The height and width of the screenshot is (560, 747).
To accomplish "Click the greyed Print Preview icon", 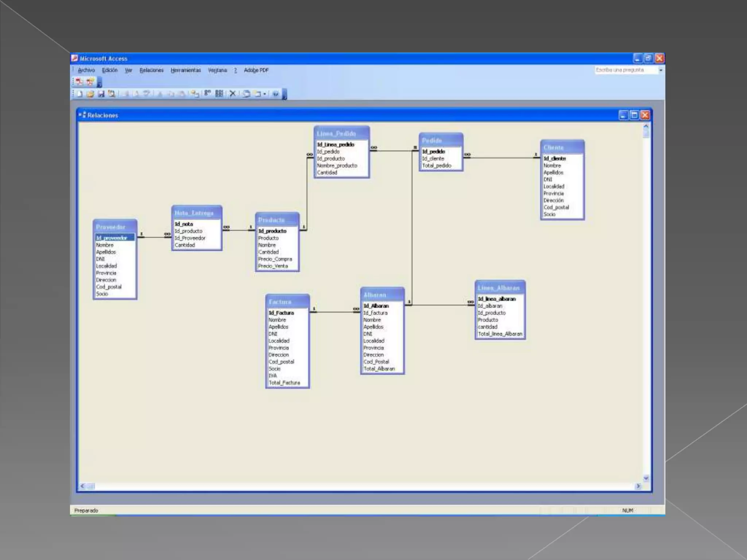I will (x=136, y=94).
